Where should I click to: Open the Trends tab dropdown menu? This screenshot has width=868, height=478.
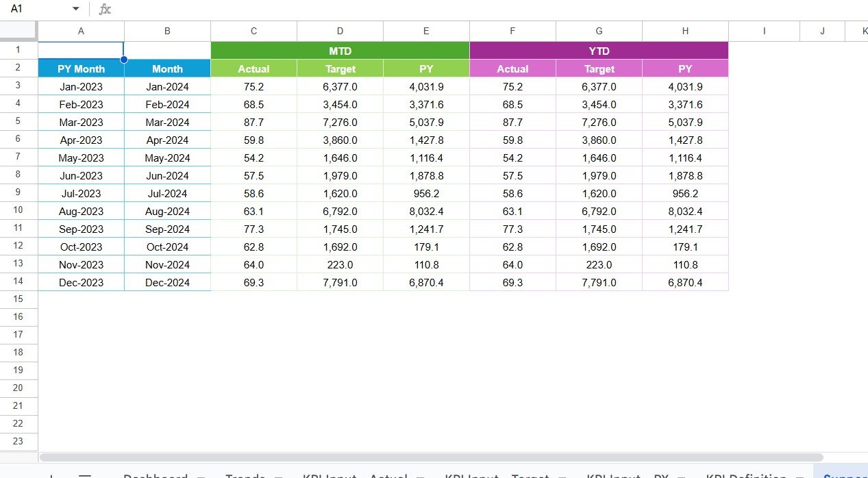[x=277, y=475]
